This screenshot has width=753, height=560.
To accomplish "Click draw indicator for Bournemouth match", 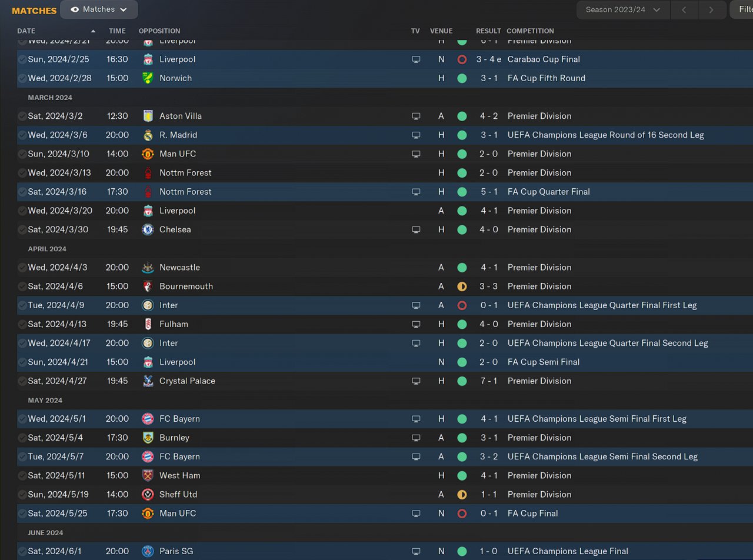I will [x=462, y=286].
